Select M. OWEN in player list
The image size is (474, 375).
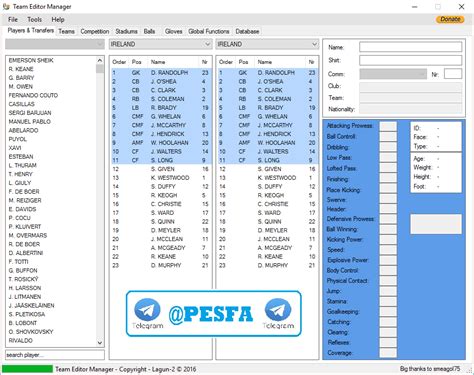pyautogui.click(x=21, y=86)
